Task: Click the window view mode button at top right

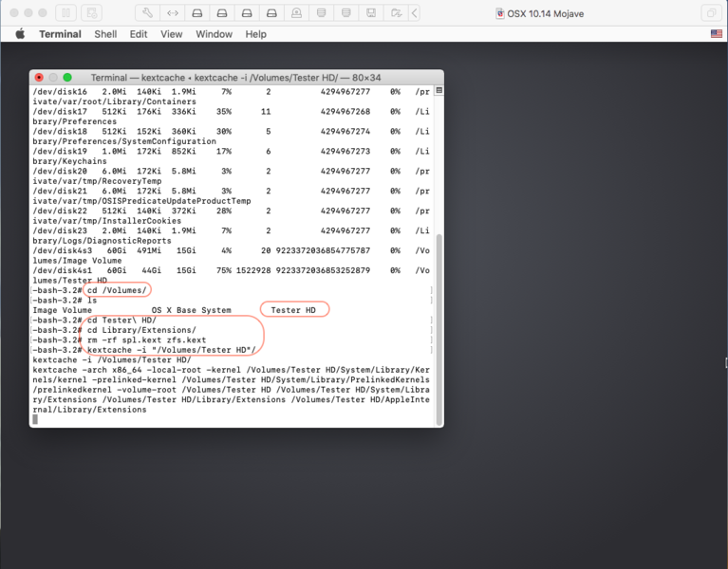Action: click(711, 13)
